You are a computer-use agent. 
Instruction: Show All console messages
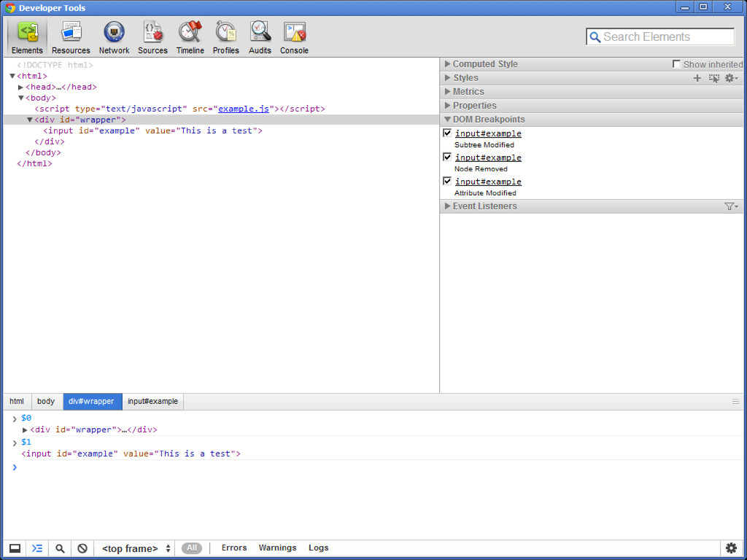192,548
